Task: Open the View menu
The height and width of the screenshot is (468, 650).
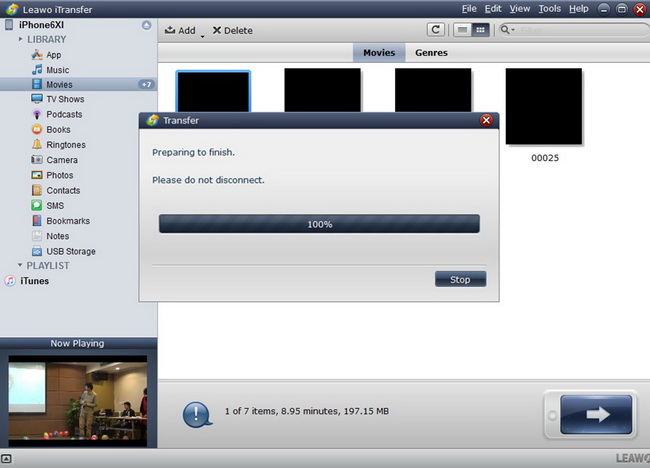Action: click(519, 9)
